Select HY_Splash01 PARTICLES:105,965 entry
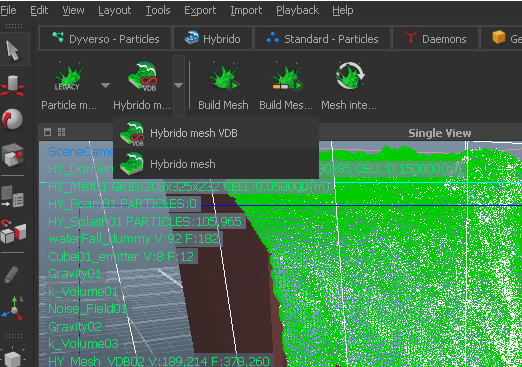 (145, 222)
